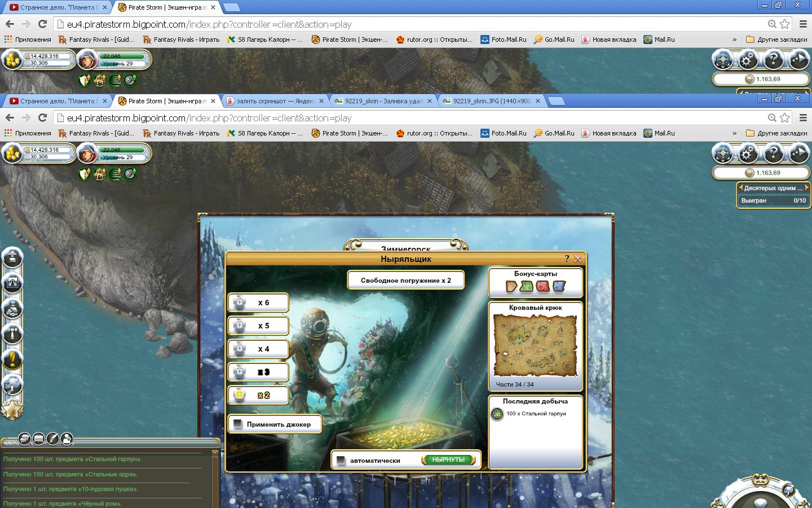
Task: Click the green bonus card
Action: [x=527, y=287]
